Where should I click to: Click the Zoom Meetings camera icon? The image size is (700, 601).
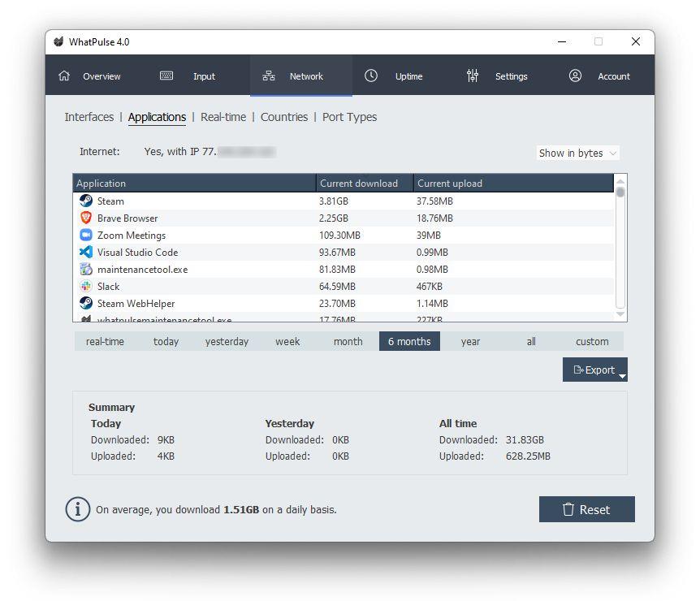click(86, 235)
